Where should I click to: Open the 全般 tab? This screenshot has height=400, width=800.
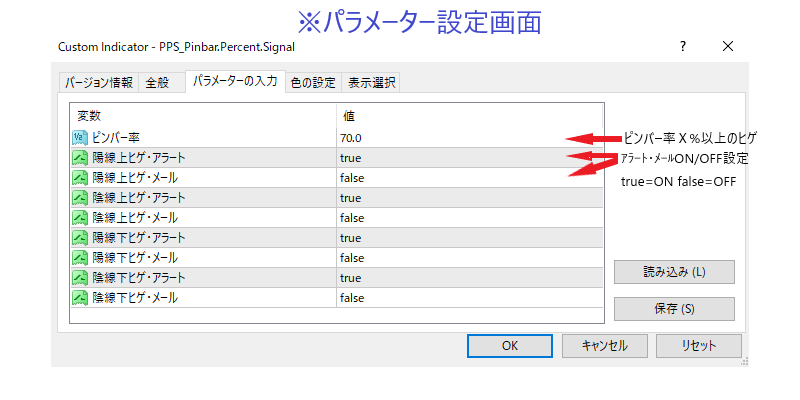pyautogui.click(x=157, y=82)
